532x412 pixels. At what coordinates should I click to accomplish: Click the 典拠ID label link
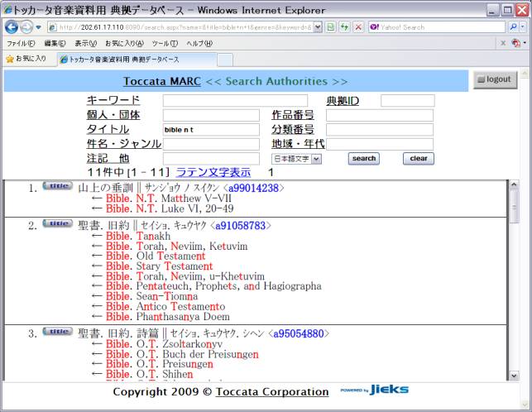point(343,101)
